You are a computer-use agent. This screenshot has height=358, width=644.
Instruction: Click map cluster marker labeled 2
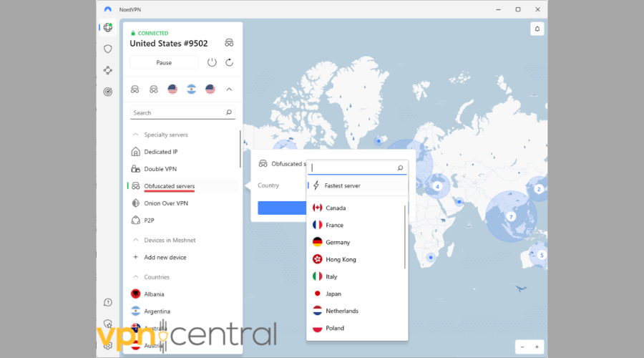[x=539, y=189]
